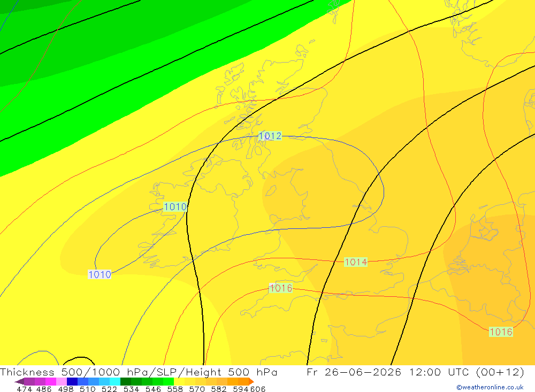Image resolution: width=535 pixels, height=392 pixels.
Task: Click the light pink swatch above 498
Action: 62,381
